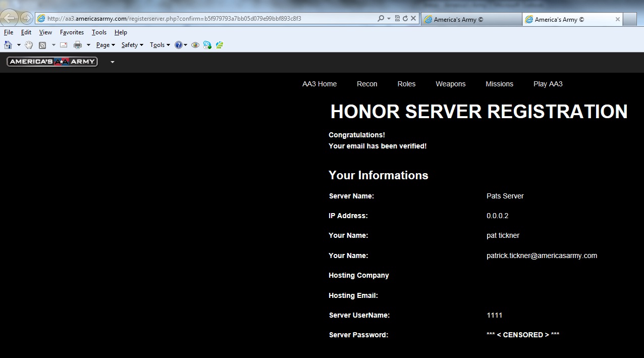
Task: Click the address bar search magnifier icon
Action: tap(381, 19)
